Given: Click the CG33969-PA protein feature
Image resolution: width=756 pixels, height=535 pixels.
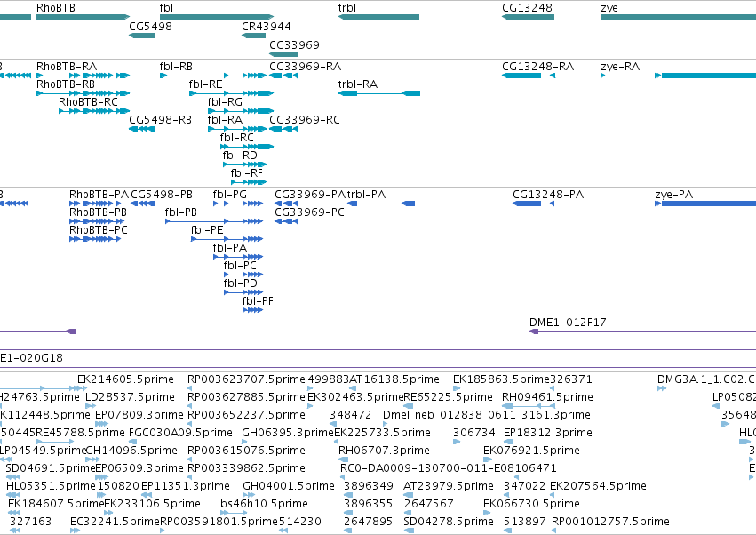Looking at the screenshot, I should [x=286, y=204].
